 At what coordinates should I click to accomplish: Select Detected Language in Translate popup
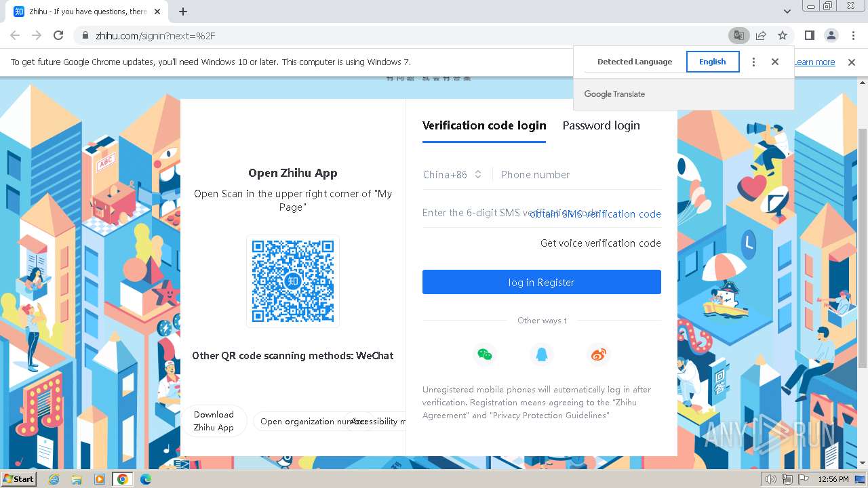(635, 62)
